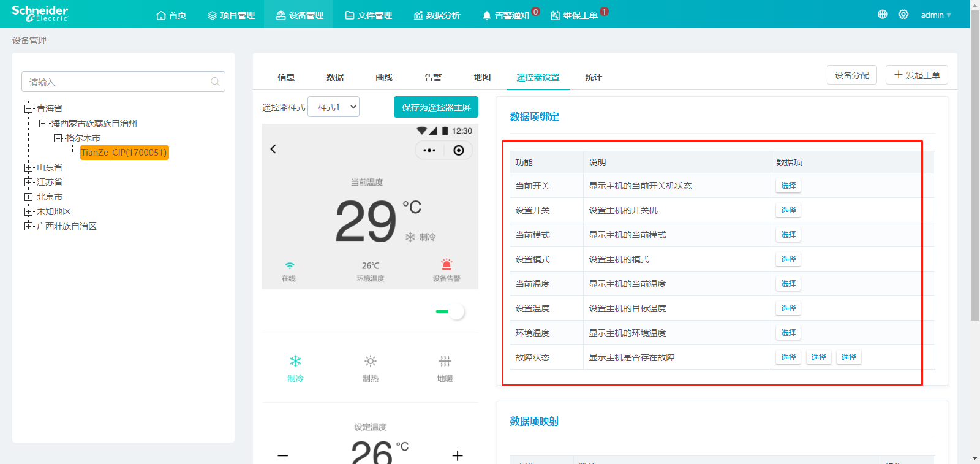The image size is (980, 464).
Task: Click 选择 for 当前温度 row
Action: pyautogui.click(x=788, y=283)
